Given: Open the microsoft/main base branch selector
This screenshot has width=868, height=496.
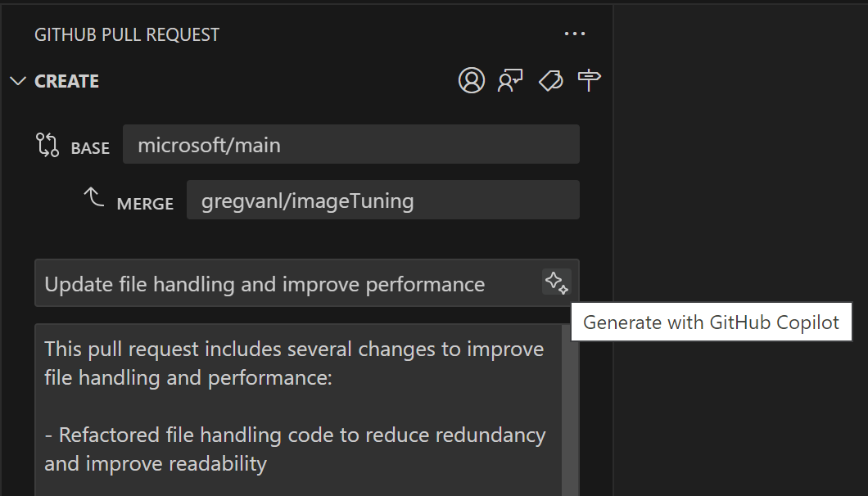Looking at the screenshot, I should tap(351, 143).
